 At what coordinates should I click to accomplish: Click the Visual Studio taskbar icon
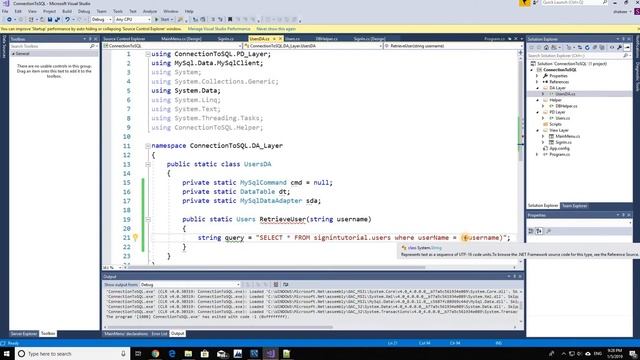click(270, 353)
